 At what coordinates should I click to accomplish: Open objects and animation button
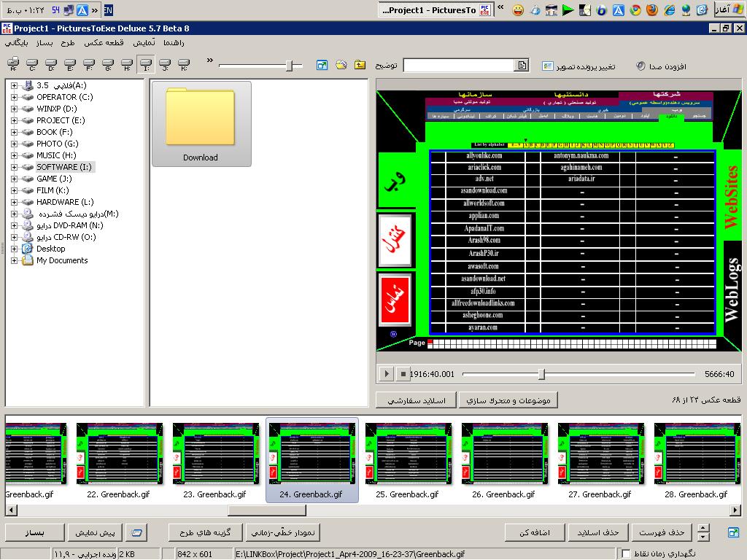[508, 400]
